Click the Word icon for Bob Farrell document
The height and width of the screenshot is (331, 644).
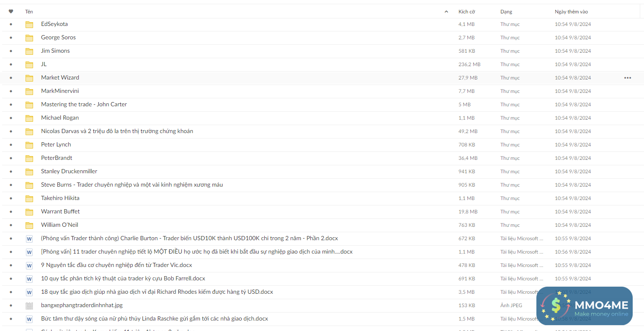[x=29, y=279]
